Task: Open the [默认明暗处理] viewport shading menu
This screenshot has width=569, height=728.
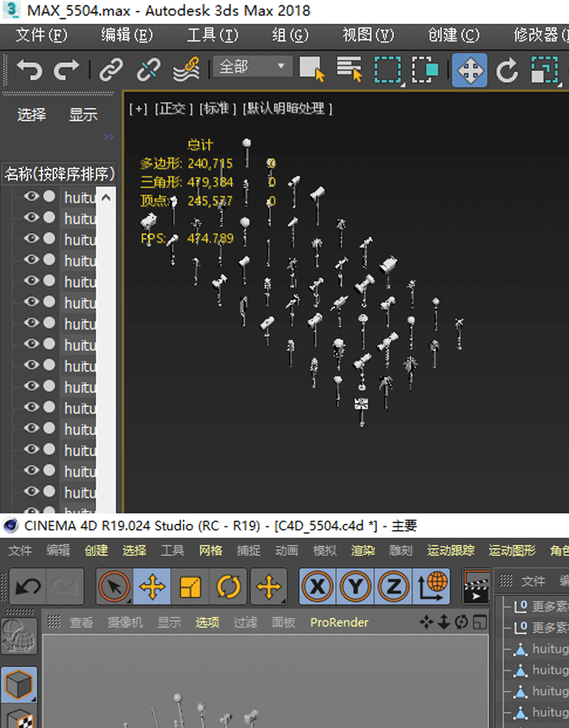Action: [x=288, y=109]
